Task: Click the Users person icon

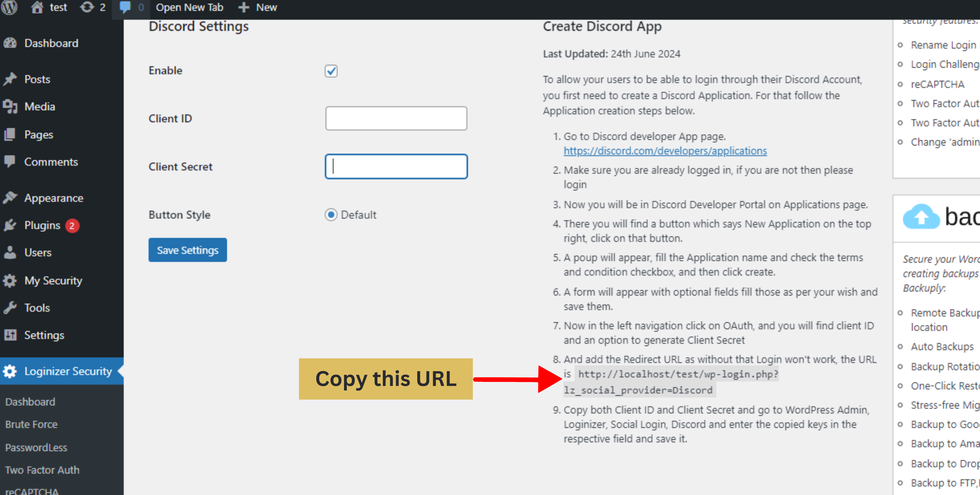Action: click(x=10, y=252)
